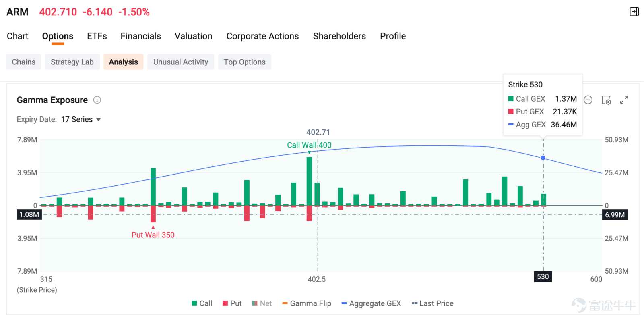This screenshot has width=644, height=320.
Task: Open the Shareholders tab
Action: 339,36
